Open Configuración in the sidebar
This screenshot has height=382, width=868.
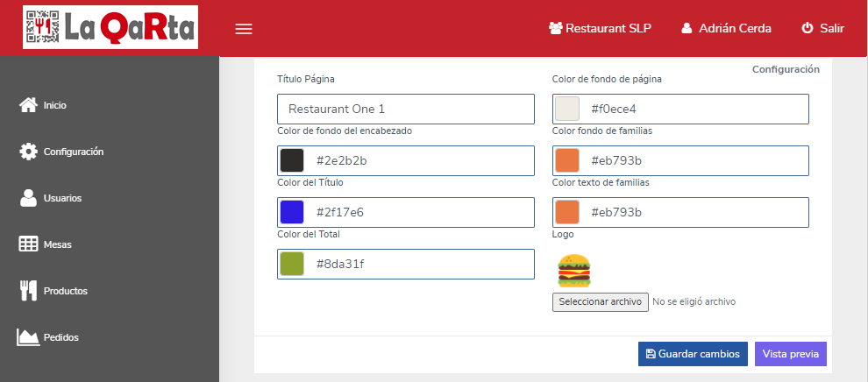[74, 152]
